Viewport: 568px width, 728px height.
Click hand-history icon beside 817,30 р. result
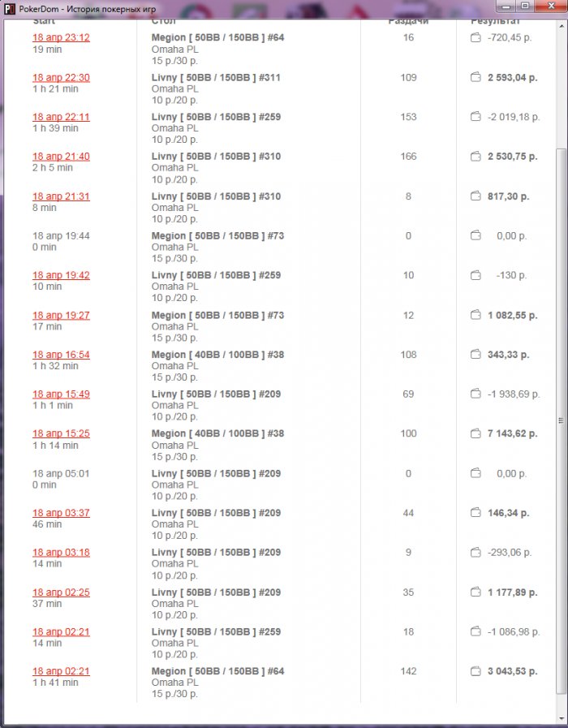click(x=476, y=196)
